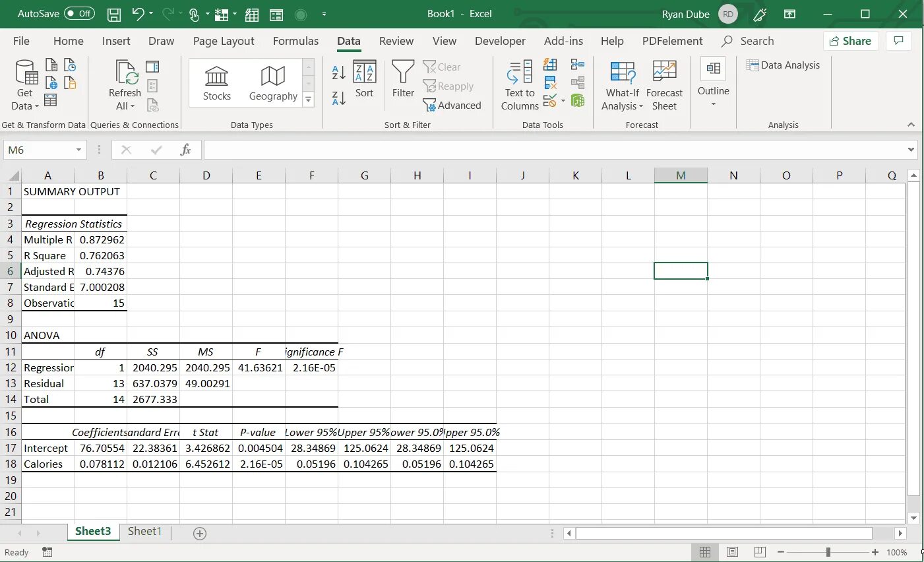Click the Ryan Dube account avatar
Screen dimensions: 924x562
click(728, 14)
